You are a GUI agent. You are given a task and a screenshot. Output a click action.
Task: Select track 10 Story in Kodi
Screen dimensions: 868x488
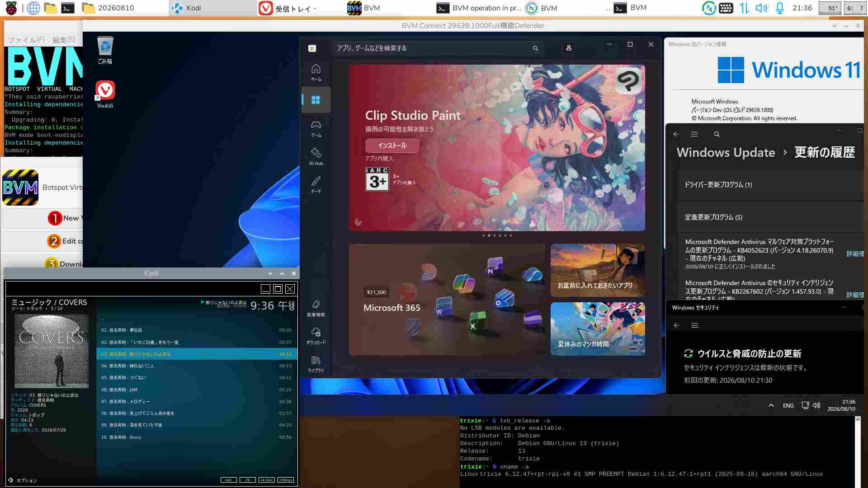pos(196,437)
